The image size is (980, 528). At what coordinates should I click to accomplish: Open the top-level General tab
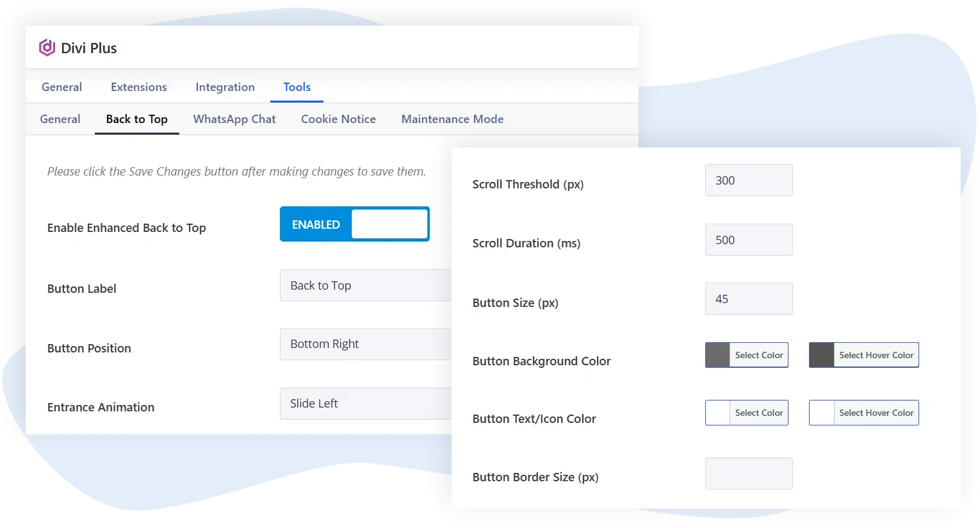61,87
